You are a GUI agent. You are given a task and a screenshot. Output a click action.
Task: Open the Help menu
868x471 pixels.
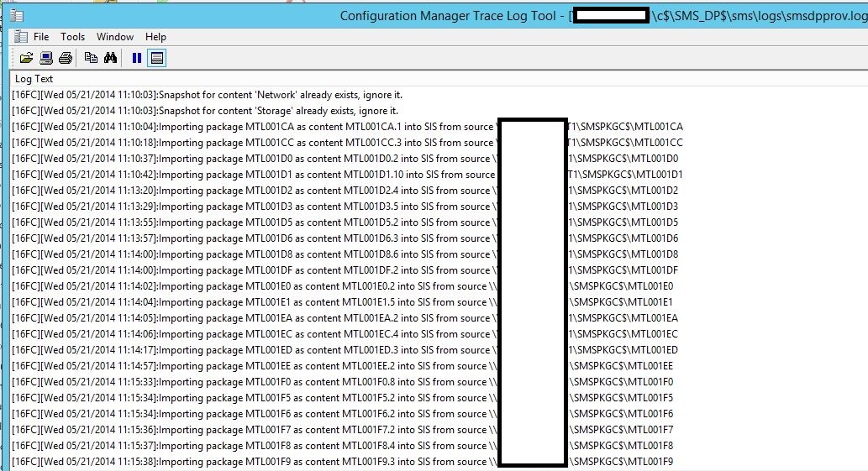(x=155, y=36)
